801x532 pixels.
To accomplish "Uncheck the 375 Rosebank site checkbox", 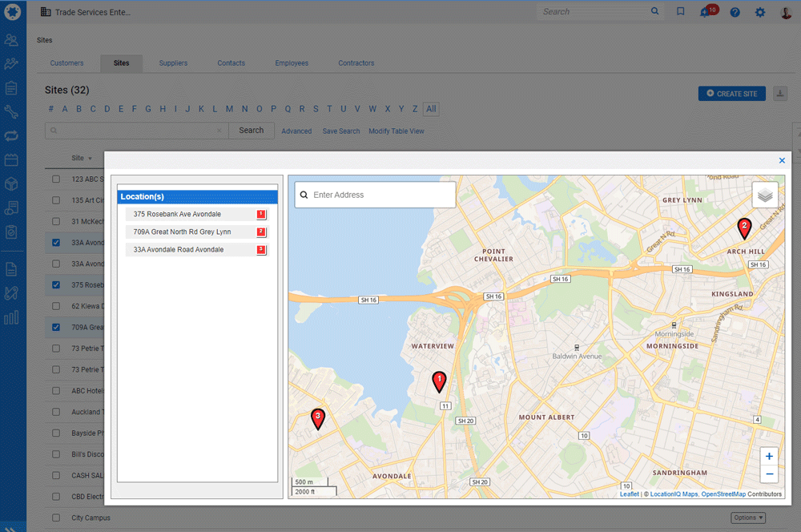I will coord(56,284).
